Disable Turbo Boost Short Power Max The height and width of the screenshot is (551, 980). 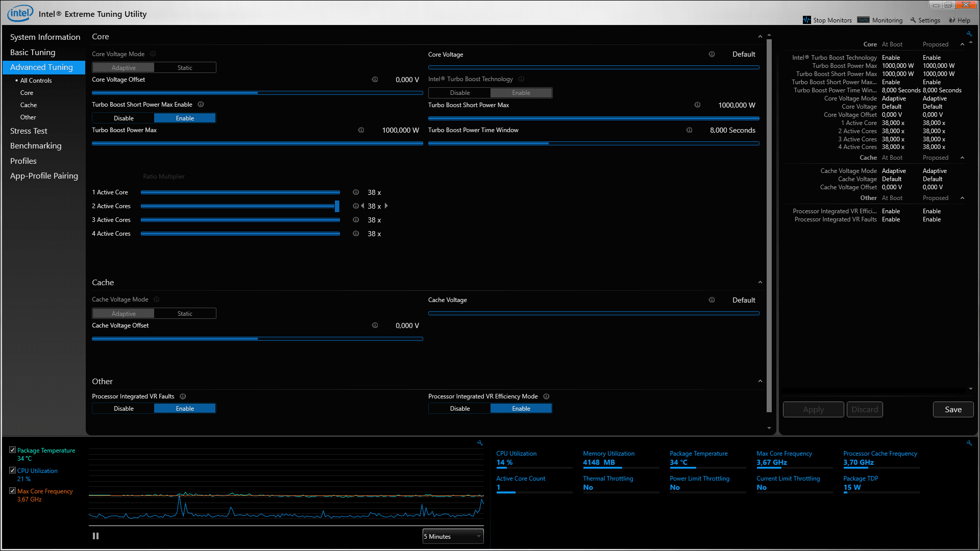[124, 118]
